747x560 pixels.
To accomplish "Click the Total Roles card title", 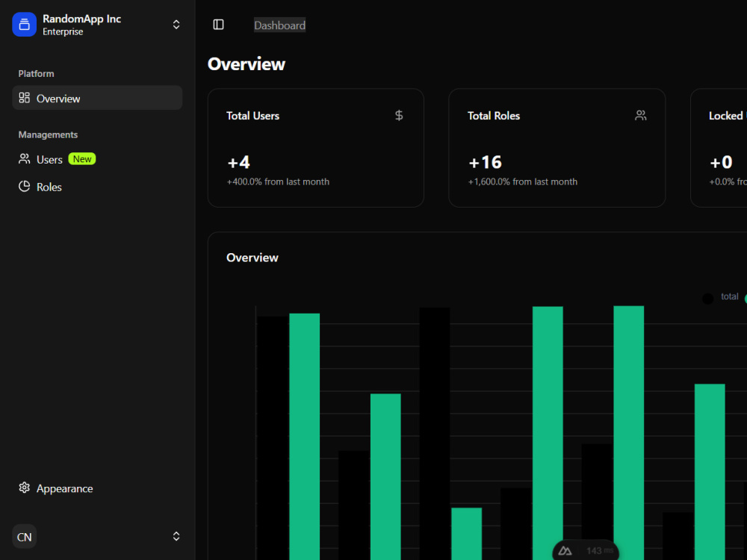I will tap(494, 116).
